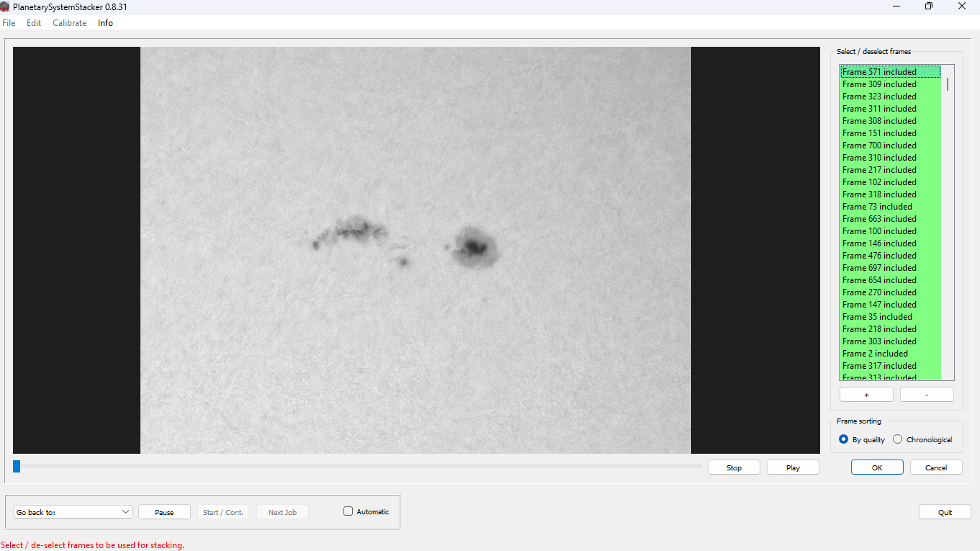Click the Pause button
Viewport: 980px width, 551px height.
164,512
